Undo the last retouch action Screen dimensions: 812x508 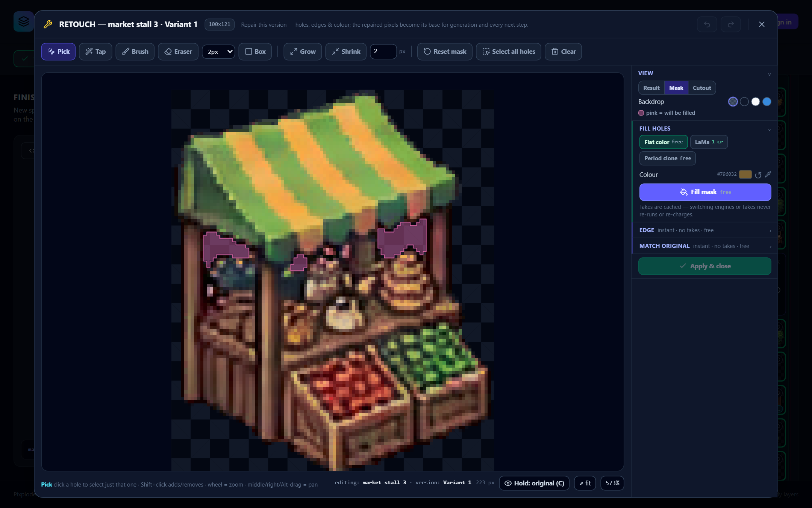(707, 24)
